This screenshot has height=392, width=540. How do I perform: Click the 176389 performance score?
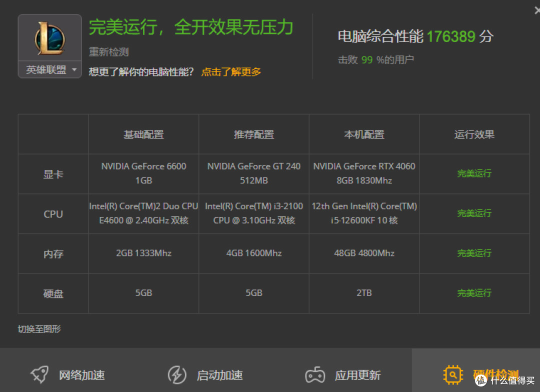(x=451, y=36)
